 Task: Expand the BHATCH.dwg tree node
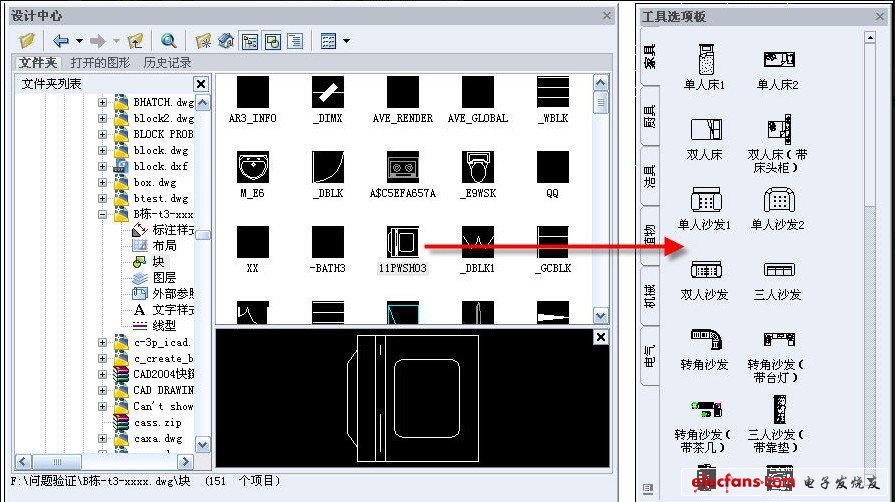pyautogui.click(x=102, y=102)
